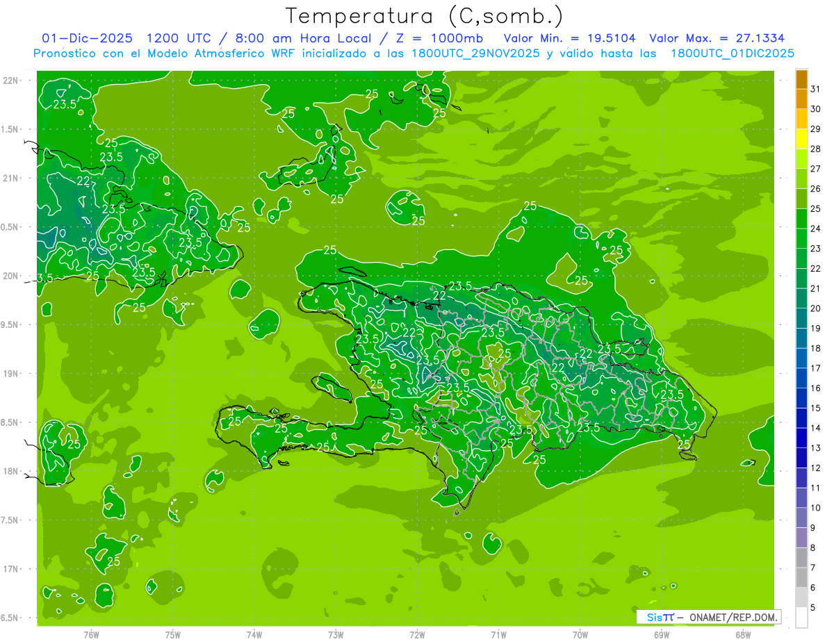Click the title "Temperatura (C,somb.)"
Screen dimensions: 834x644
[424, 16]
